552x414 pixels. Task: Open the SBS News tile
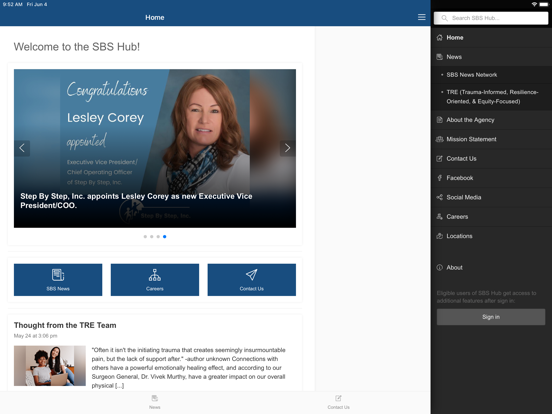pyautogui.click(x=58, y=280)
